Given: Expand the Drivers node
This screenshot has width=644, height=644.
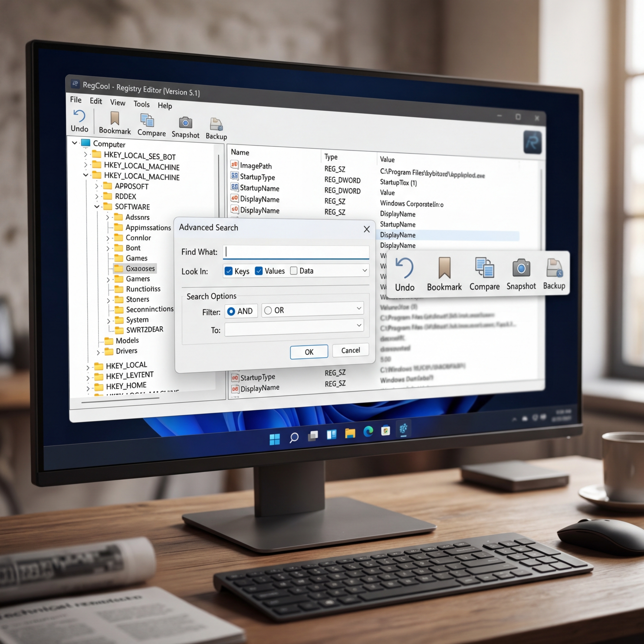Looking at the screenshot, I should point(98,352).
